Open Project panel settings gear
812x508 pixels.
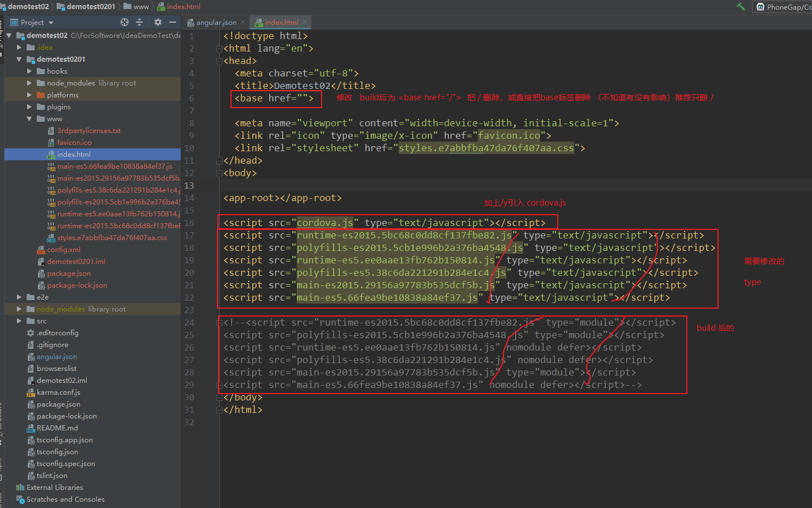coord(158,22)
